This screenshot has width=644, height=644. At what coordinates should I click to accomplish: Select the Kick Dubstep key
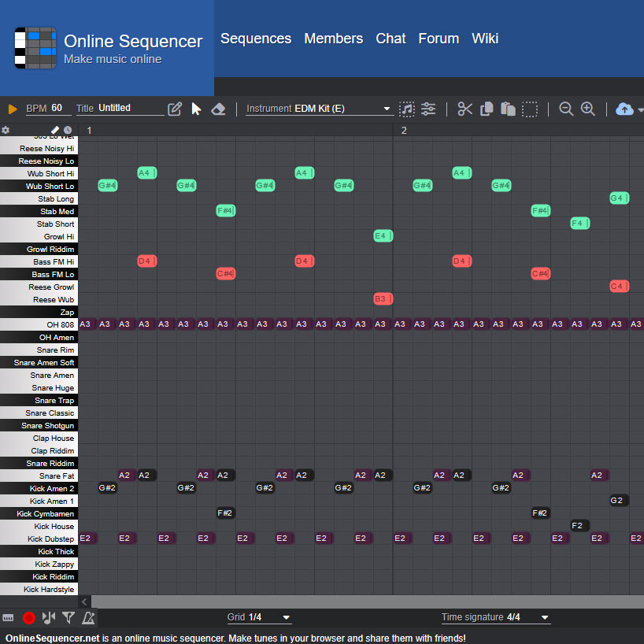coord(39,539)
